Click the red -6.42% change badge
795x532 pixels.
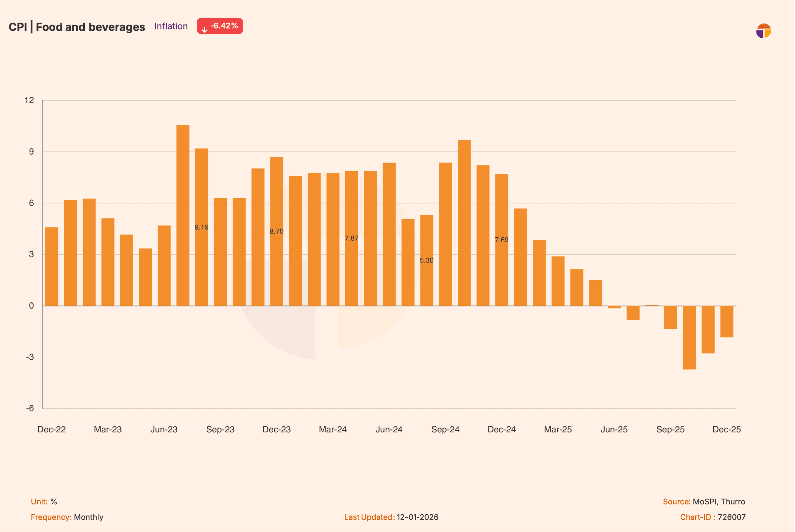(220, 26)
